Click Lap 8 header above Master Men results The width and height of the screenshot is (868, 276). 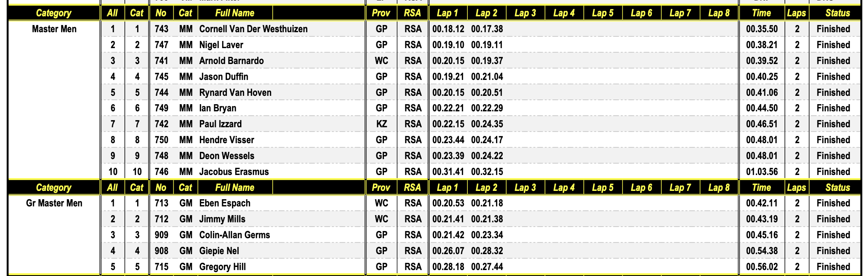(719, 13)
